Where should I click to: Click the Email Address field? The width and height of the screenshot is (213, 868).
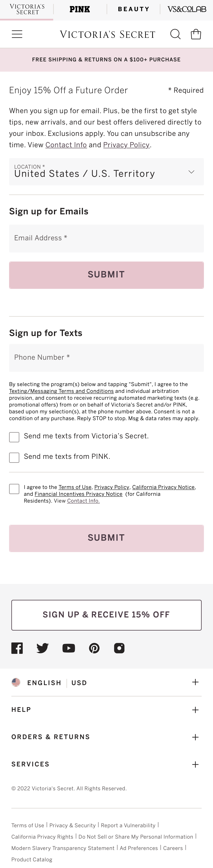(106, 238)
